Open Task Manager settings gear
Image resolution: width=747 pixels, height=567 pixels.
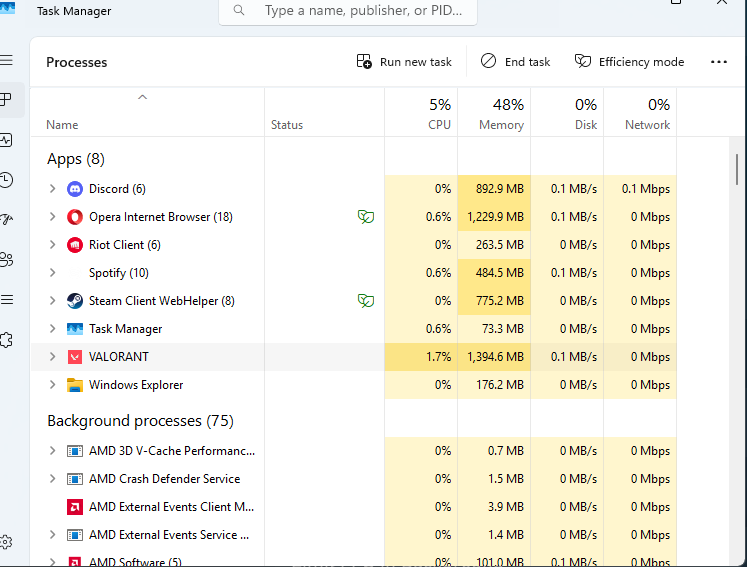click(6, 542)
